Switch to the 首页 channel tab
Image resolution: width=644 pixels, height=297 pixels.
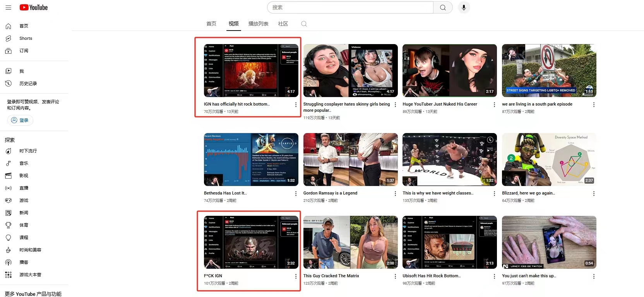[211, 24]
